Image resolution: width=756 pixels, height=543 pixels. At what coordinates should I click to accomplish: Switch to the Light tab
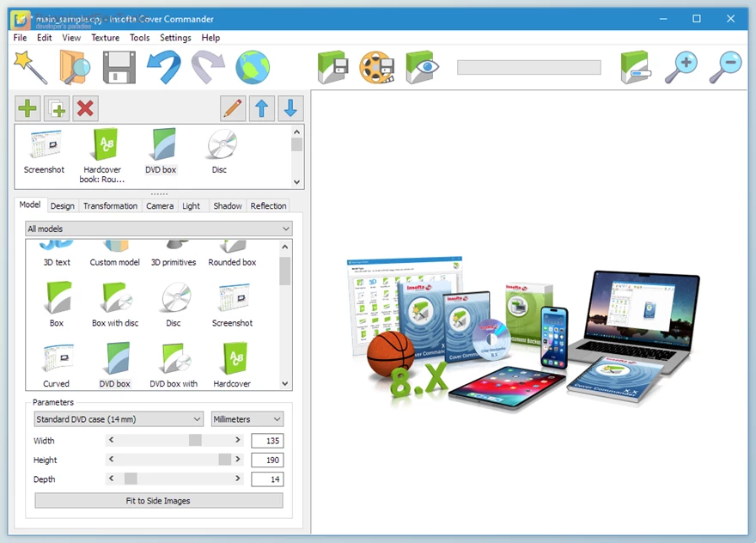[192, 206]
